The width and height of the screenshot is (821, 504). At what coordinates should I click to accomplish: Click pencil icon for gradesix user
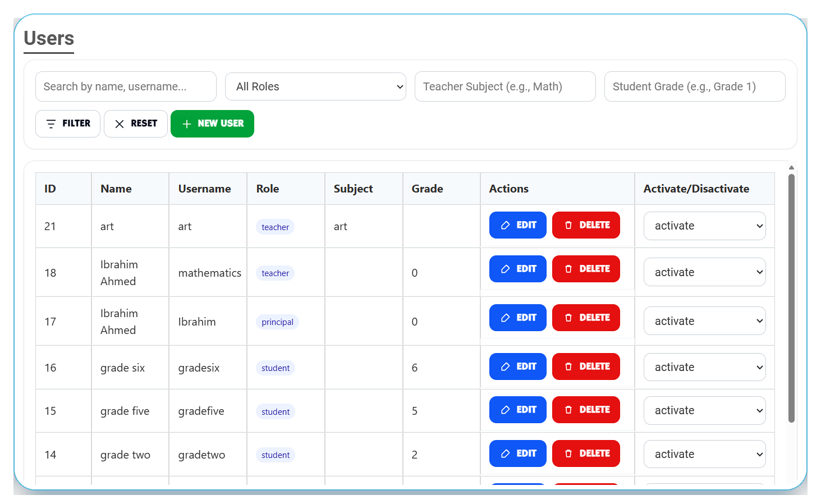505,366
